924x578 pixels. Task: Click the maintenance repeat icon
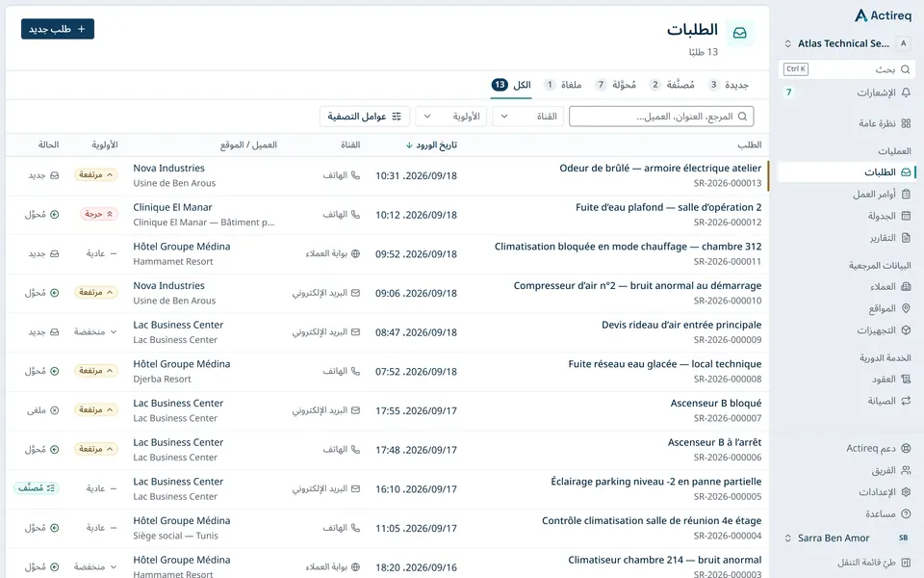(x=906, y=401)
